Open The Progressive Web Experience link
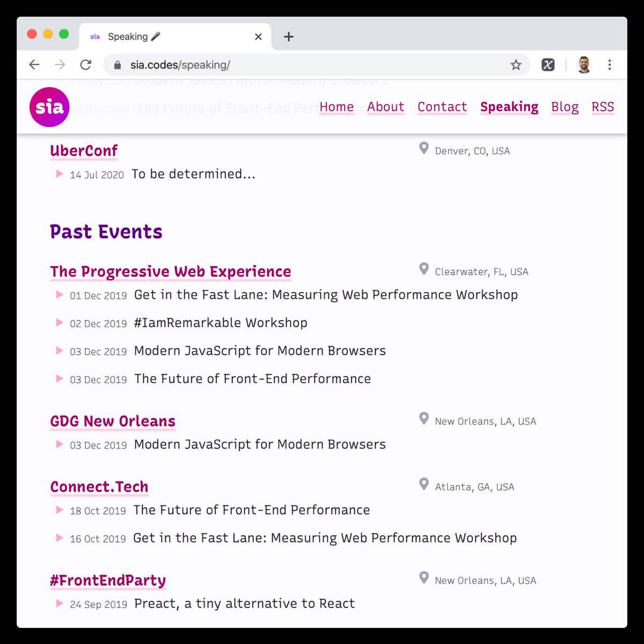The image size is (644, 644). coord(171,272)
